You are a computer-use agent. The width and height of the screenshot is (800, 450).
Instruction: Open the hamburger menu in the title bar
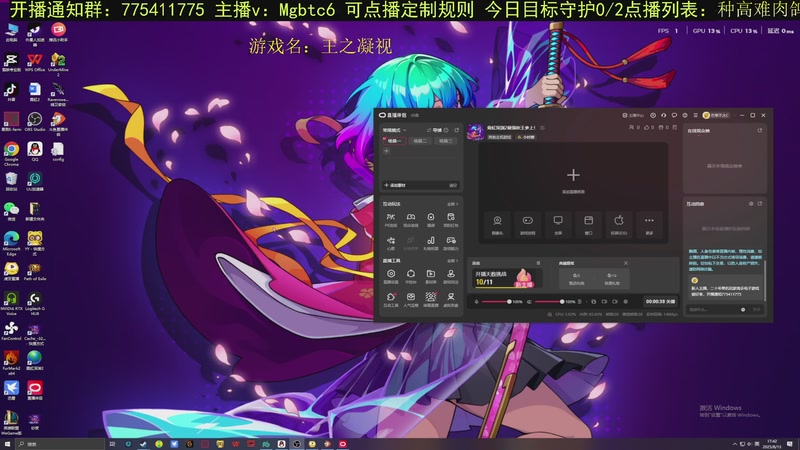[695, 115]
